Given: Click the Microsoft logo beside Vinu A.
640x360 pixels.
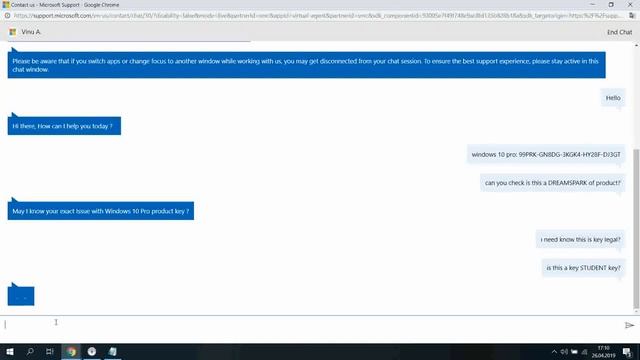Looking at the screenshot, I should point(13,32).
